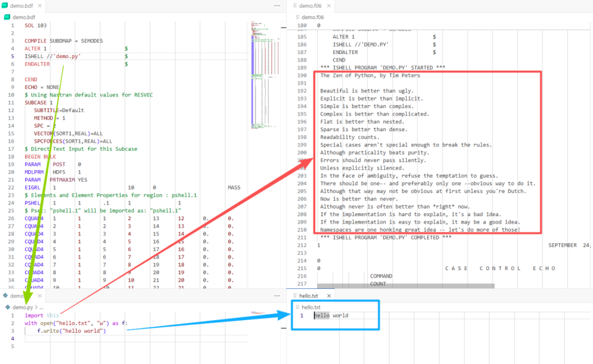Click the 'ECHO = NONE' line
593x364 pixels.
(x=42, y=87)
